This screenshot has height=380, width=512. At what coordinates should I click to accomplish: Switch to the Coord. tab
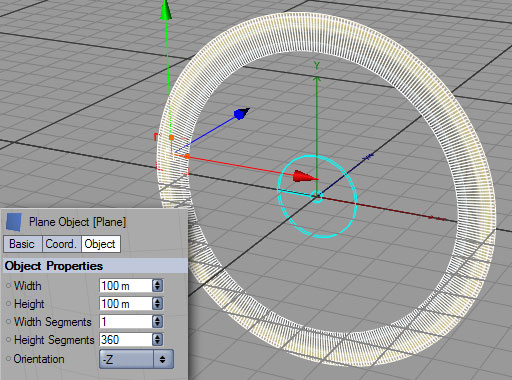point(61,244)
